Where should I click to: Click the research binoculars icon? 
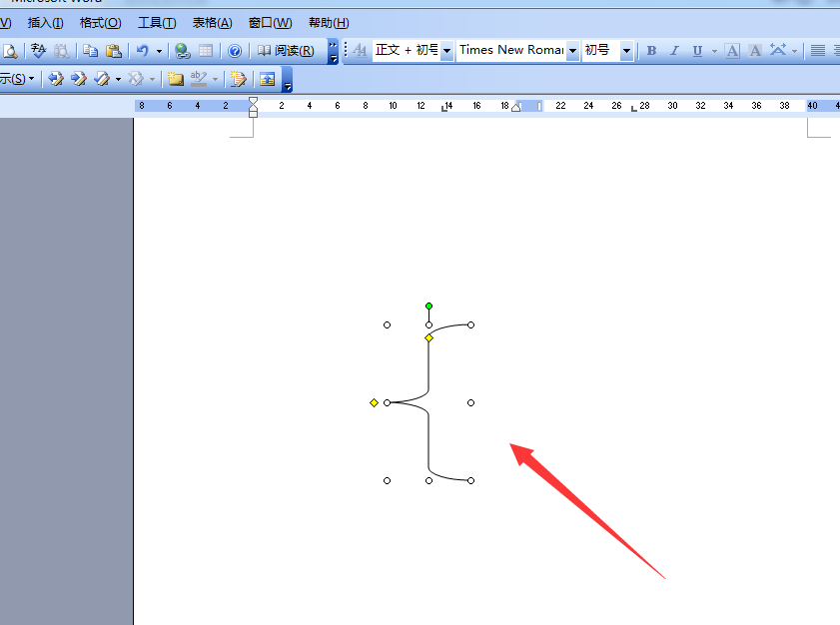click(x=61, y=51)
